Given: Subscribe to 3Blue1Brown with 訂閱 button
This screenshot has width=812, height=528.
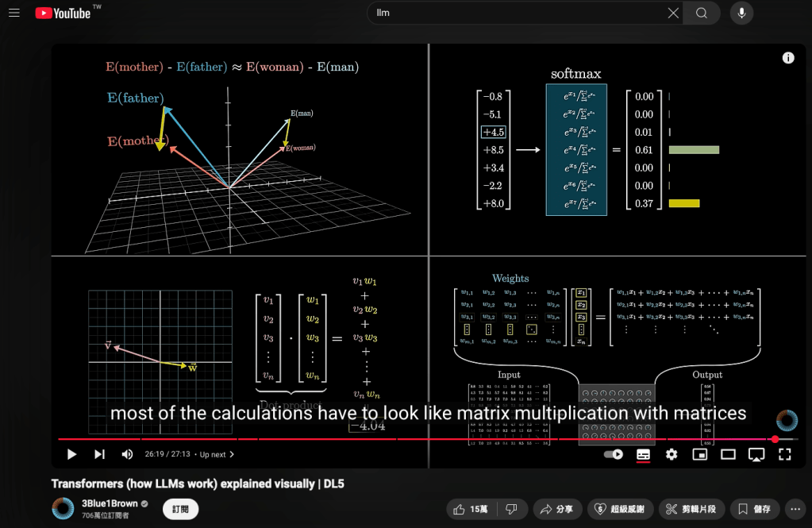Looking at the screenshot, I should click(x=180, y=509).
